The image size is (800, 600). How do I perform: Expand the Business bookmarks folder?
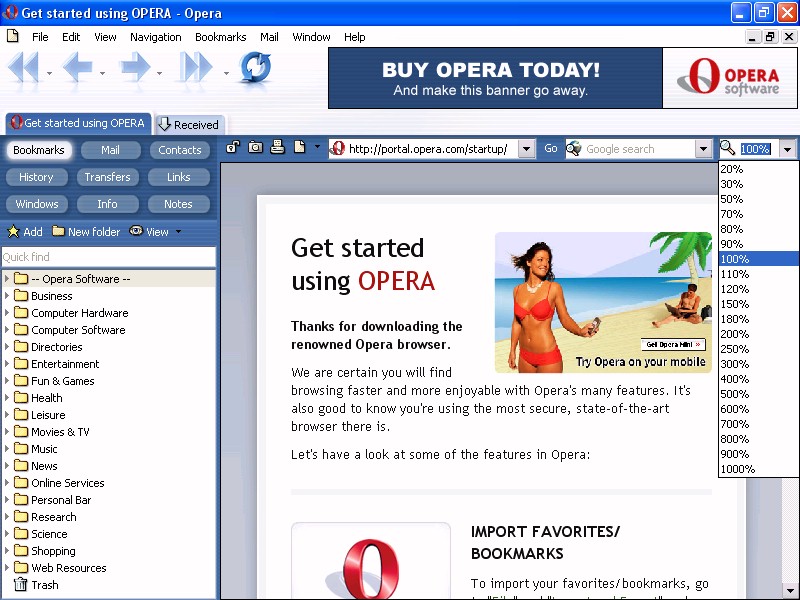click(7, 295)
